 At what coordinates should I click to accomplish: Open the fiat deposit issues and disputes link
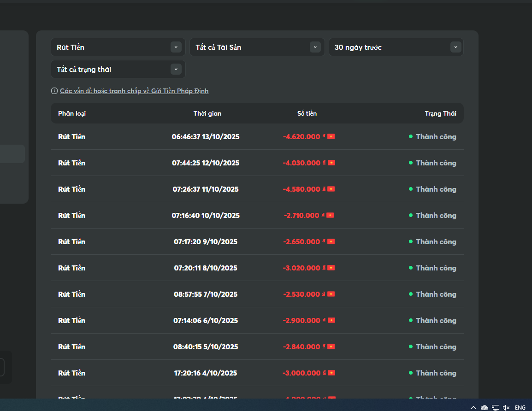tap(134, 91)
